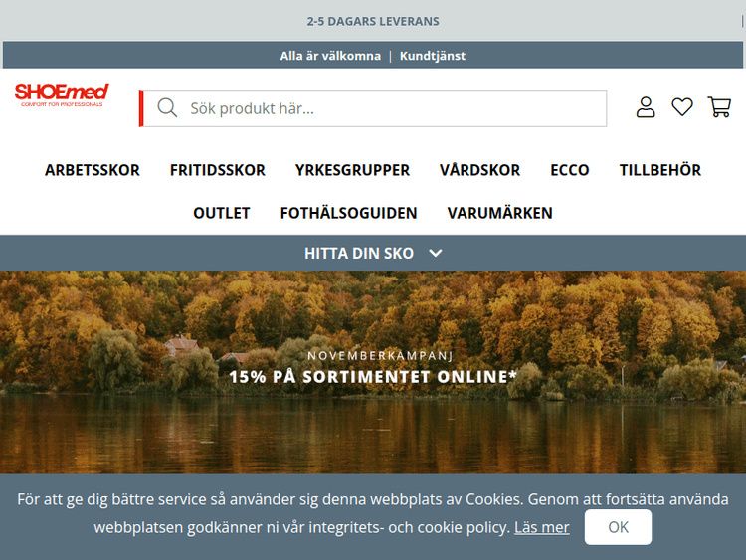
Task: Open the user account icon
Action: click(x=646, y=107)
